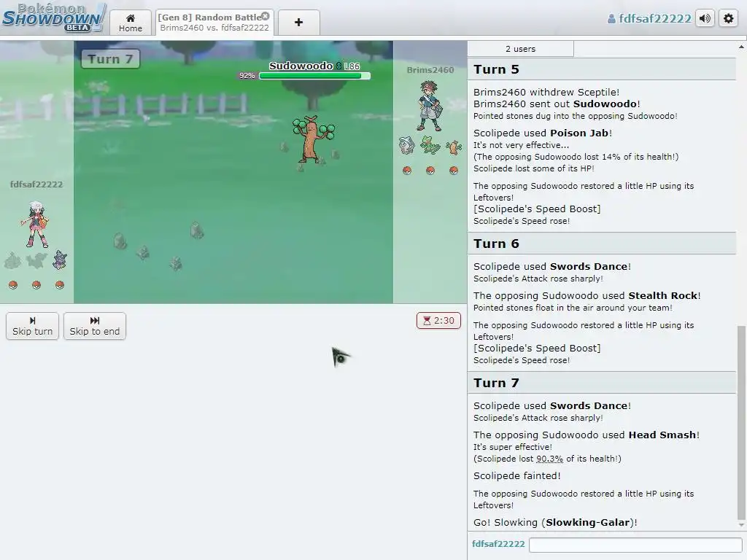This screenshot has width=747, height=560.
Task: Select the Gen 8 Random Battle tab
Action: click(214, 23)
